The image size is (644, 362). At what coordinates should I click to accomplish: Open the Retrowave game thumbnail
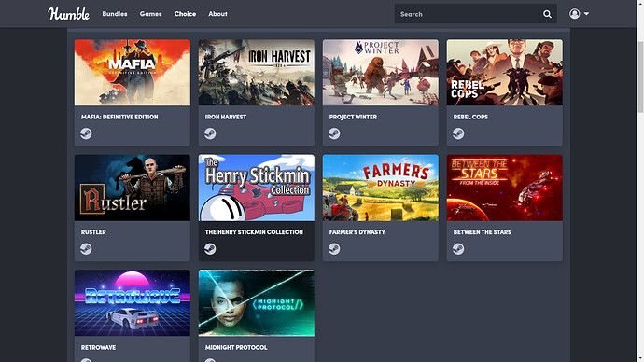[133, 303]
